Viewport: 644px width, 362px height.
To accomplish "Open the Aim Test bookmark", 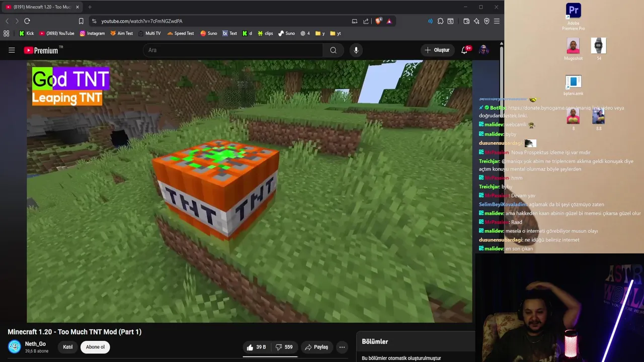I will coord(122,34).
